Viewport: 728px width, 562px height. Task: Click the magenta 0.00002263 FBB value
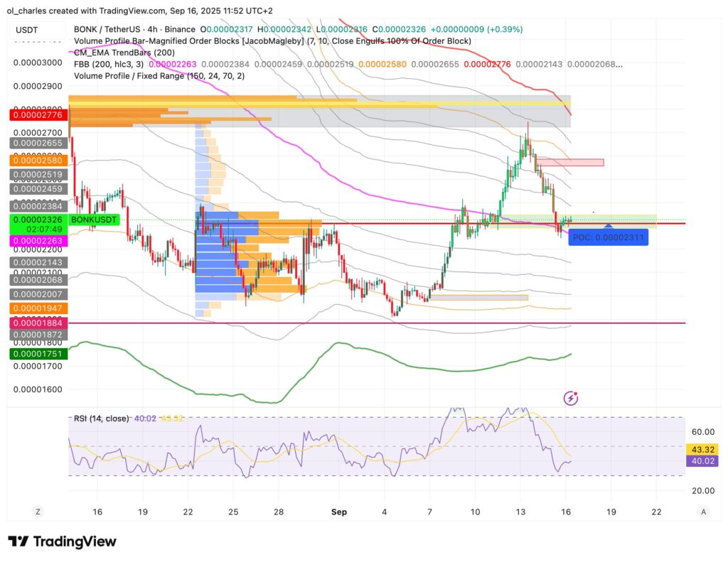pos(173,65)
